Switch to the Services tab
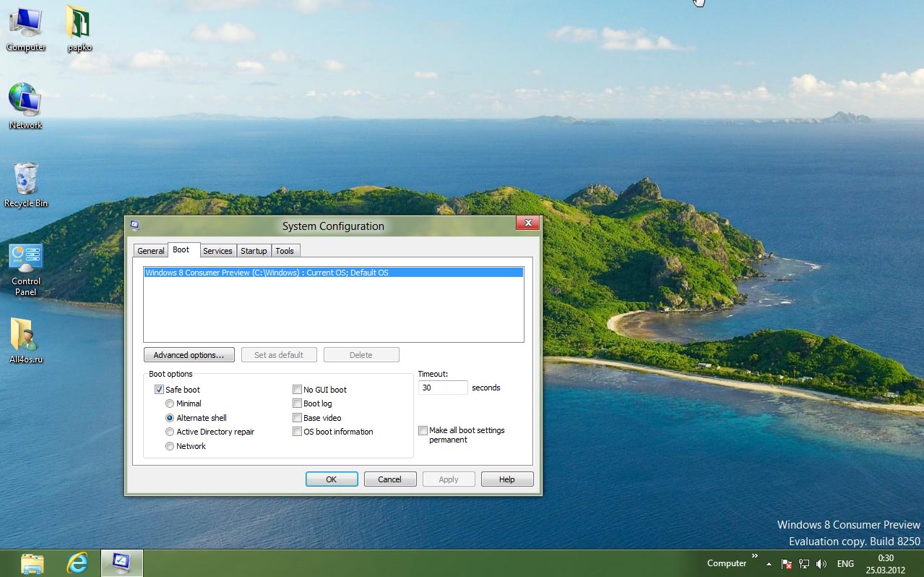Screen dimensions: 924x577 click(x=217, y=251)
